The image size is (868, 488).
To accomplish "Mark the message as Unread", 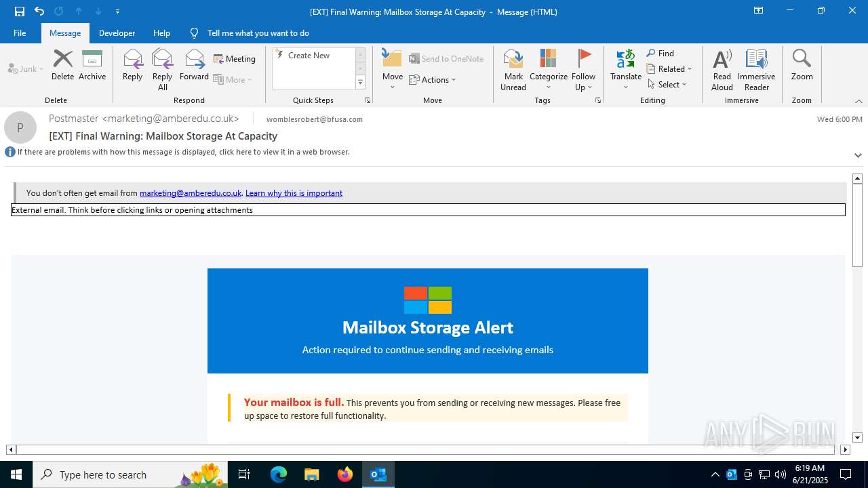I will 513,70.
